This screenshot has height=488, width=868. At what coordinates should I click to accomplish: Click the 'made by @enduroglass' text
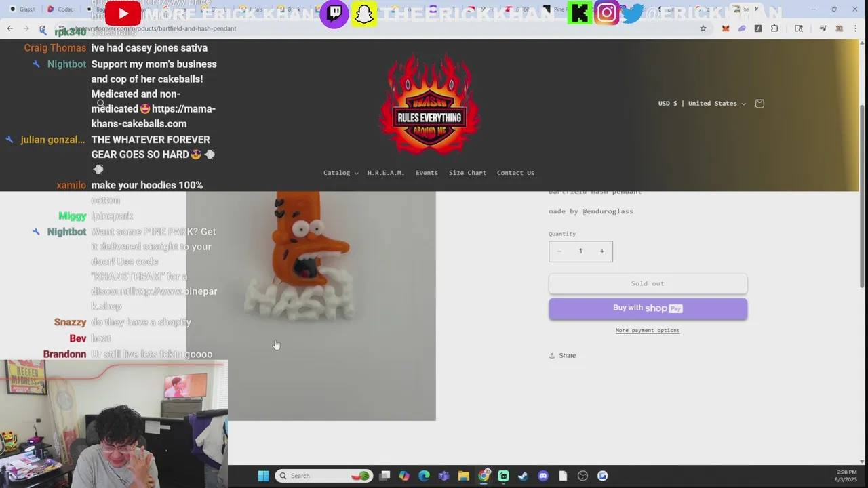591,211
